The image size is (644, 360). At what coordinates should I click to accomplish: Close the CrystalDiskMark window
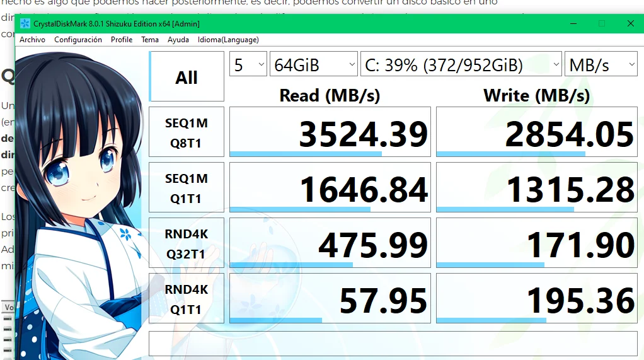tap(631, 23)
